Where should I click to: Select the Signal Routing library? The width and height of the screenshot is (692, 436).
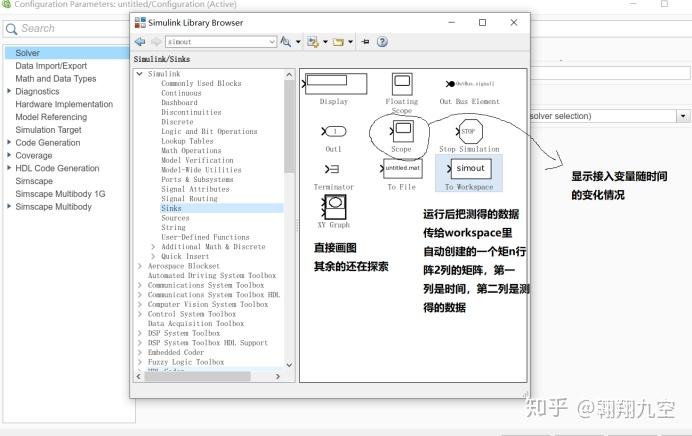click(x=189, y=199)
